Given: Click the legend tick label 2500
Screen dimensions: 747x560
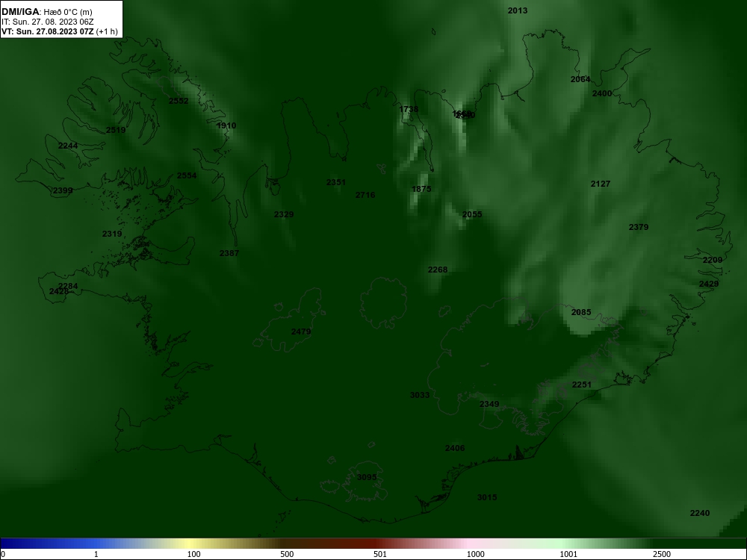Looking at the screenshot, I should [662, 554].
